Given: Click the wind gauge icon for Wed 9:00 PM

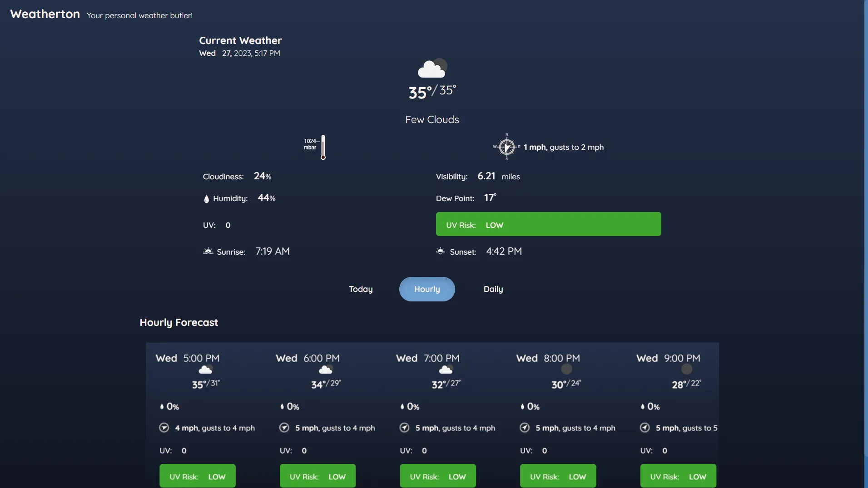Looking at the screenshot, I should coord(645,428).
